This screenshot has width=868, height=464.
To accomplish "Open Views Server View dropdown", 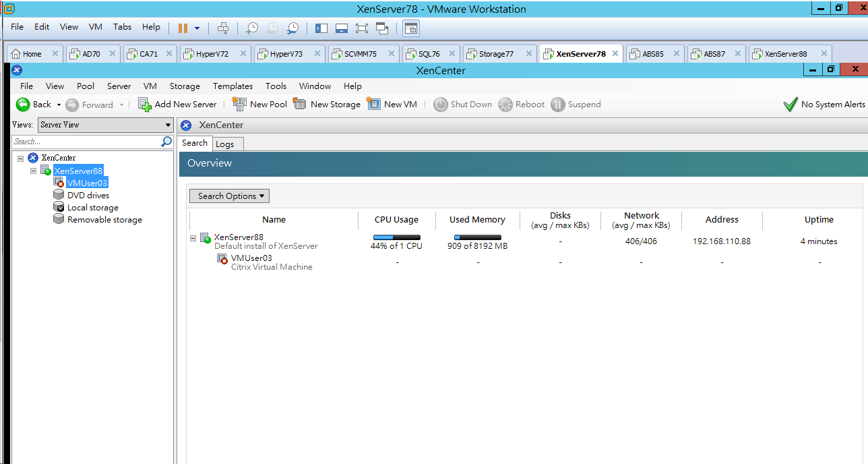I will 106,125.
